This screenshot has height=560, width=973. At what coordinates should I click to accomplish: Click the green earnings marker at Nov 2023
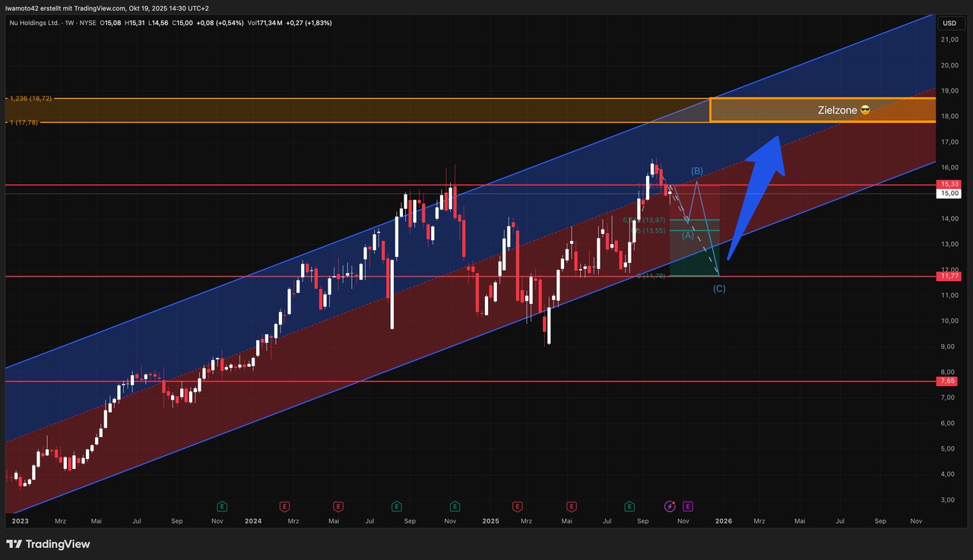pyautogui.click(x=222, y=506)
